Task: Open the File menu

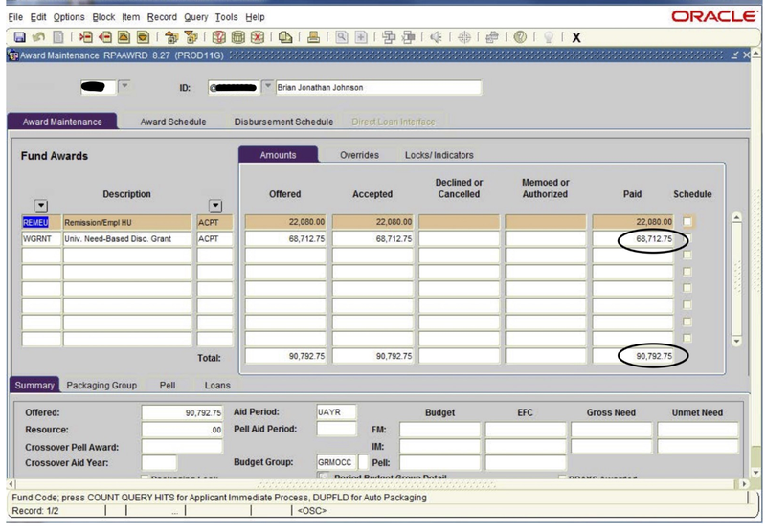Action: (15, 17)
